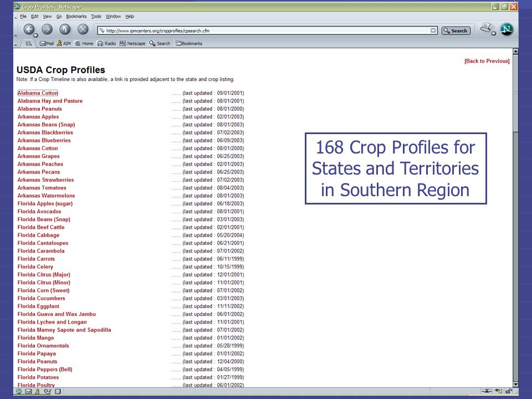This screenshot has height=399, width=532.
Task: Click the URL address field
Action: (x=267, y=30)
